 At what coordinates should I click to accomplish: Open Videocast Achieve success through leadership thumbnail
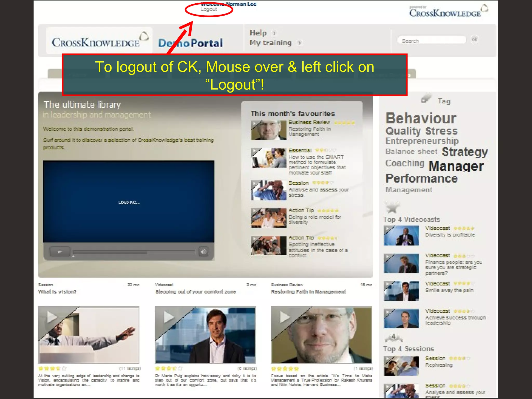coord(401,318)
